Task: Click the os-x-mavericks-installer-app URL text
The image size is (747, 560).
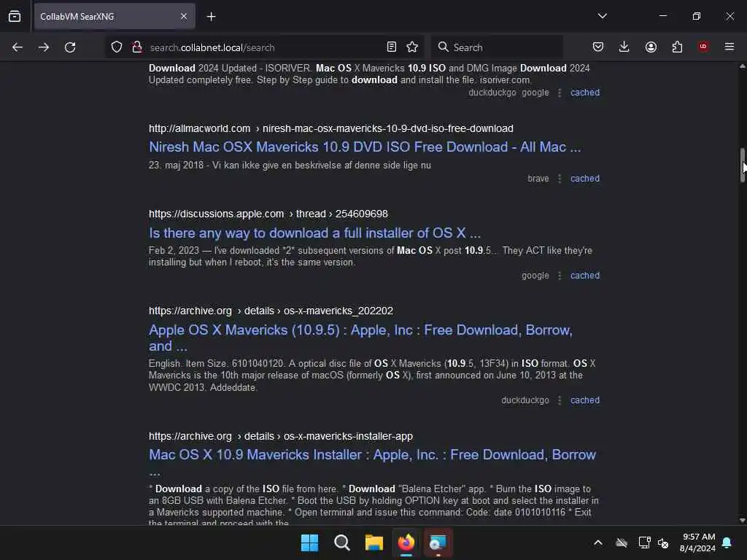Action: 348,436
